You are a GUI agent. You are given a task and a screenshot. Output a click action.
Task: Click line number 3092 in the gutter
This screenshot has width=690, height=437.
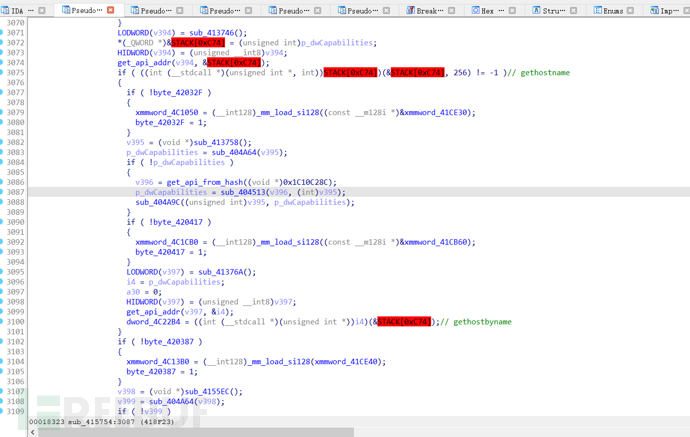pyautogui.click(x=15, y=242)
